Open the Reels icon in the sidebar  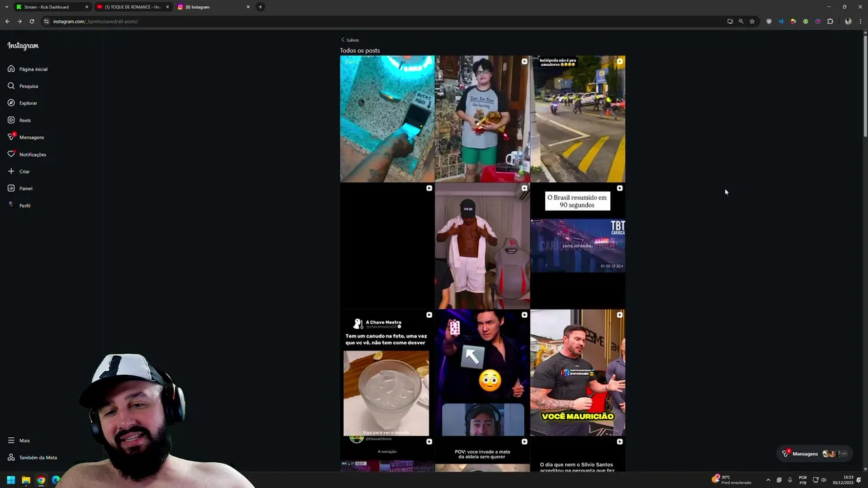tap(11, 120)
